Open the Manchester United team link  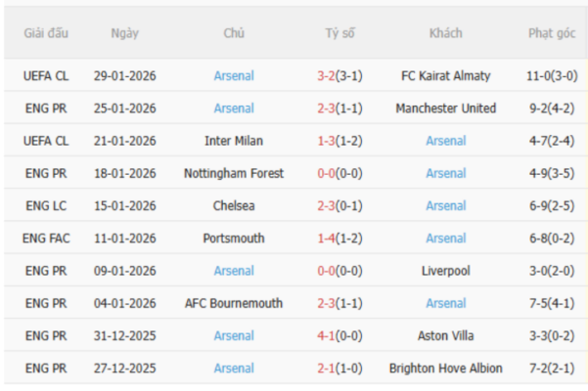click(445, 109)
